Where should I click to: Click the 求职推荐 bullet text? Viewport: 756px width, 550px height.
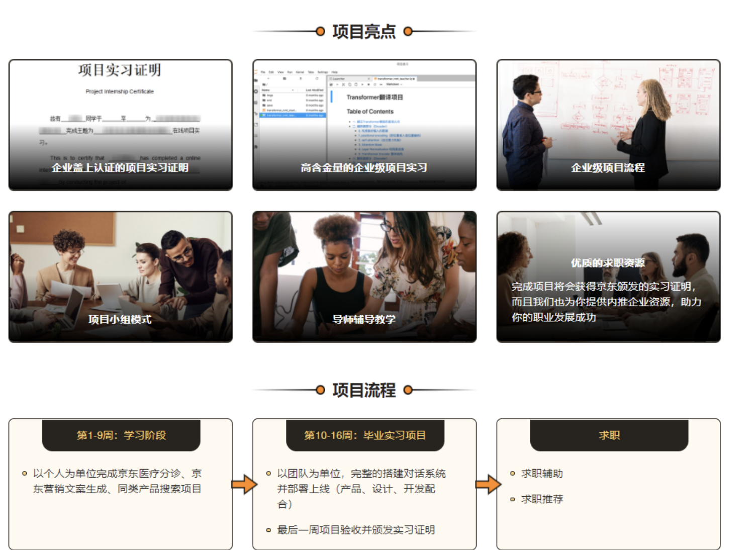tap(542, 499)
